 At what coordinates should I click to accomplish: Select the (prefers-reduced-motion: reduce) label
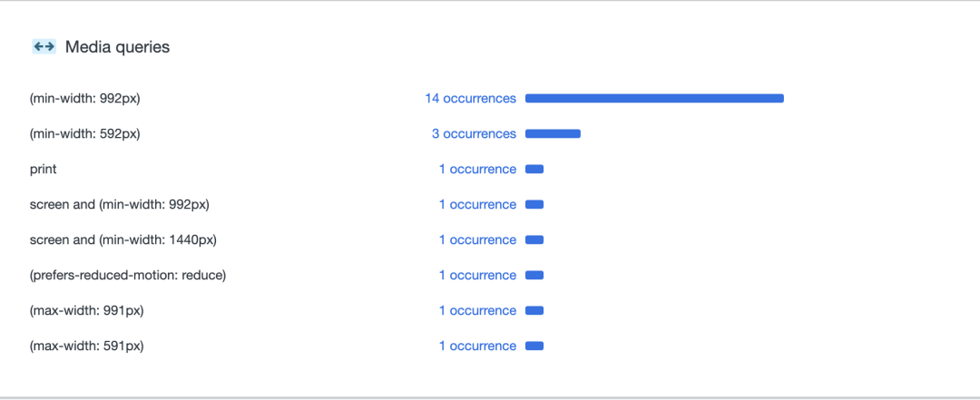(128, 276)
